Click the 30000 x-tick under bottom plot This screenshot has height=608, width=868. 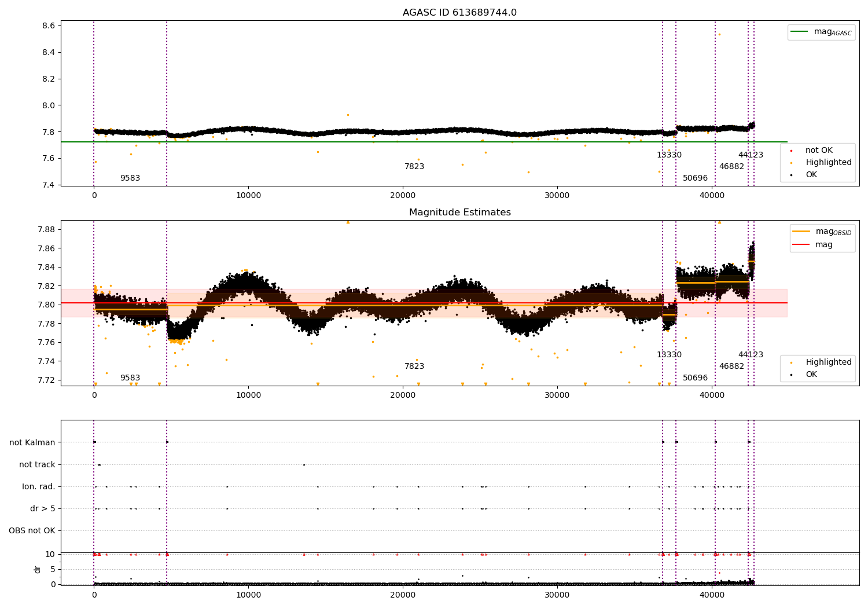click(x=557, y=595)
